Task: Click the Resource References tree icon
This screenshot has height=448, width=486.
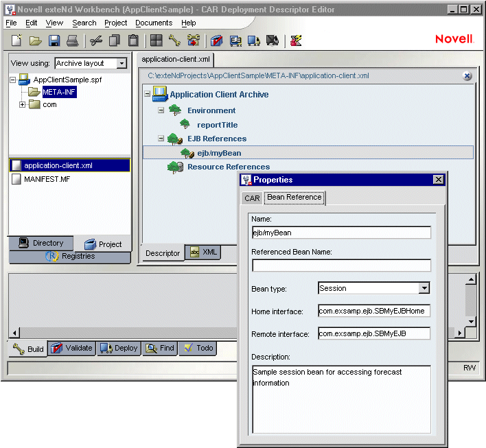Action: [175, 167]
